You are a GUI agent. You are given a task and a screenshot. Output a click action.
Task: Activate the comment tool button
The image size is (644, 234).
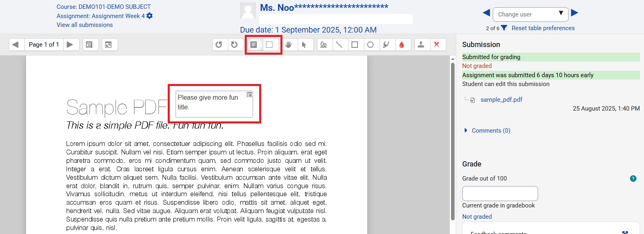point(254,45)
